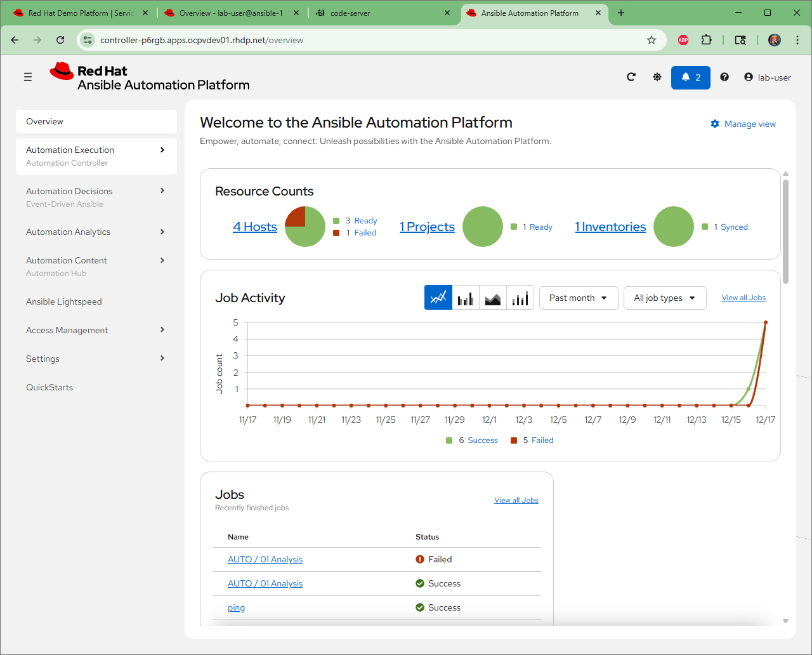Click the Inventories pie chart

point(674,227)
